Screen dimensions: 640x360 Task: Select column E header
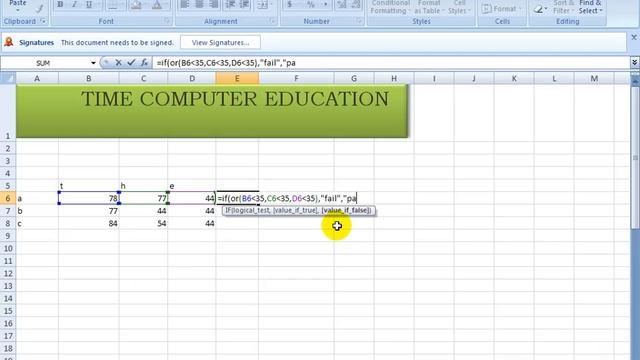click(237, 78)
